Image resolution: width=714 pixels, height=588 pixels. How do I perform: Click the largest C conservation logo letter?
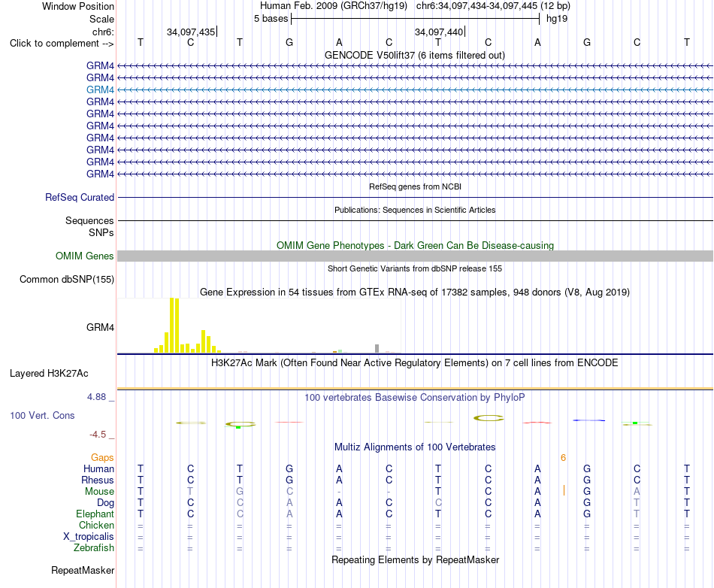pos(489,417)
